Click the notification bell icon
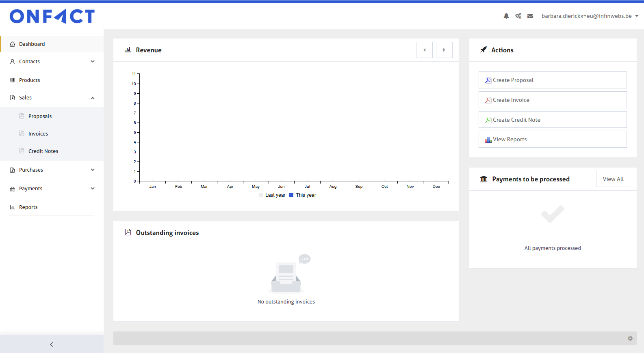Viewport: 644px width, 353px height. 506,16
